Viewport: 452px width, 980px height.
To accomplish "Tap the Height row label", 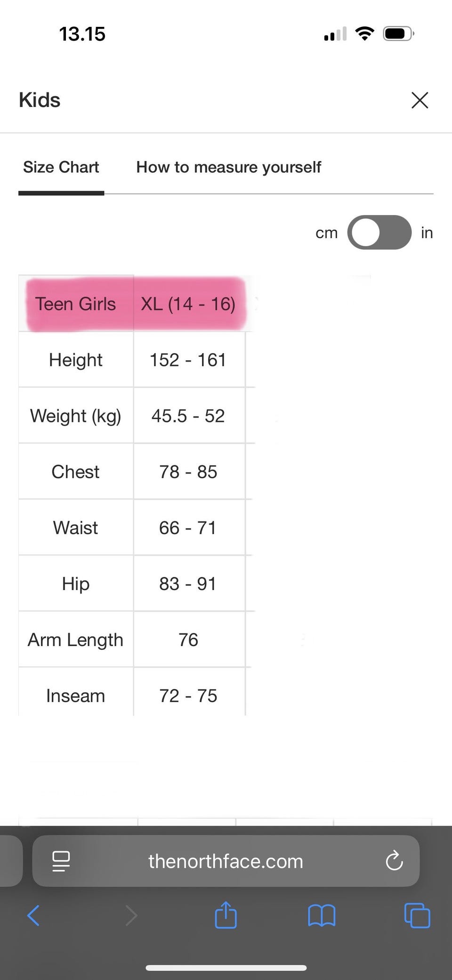I will tap(75, 360).
